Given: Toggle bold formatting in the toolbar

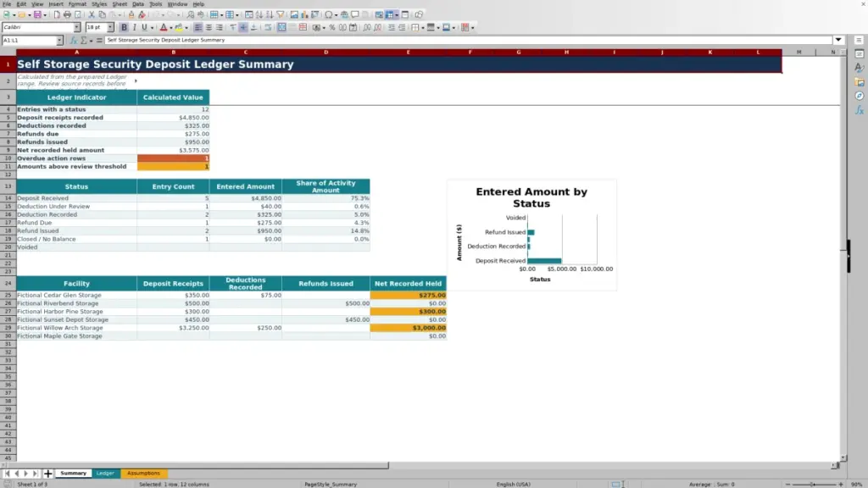Looking at the screenshot, I should pyautogui.click(x=124, y=27).
